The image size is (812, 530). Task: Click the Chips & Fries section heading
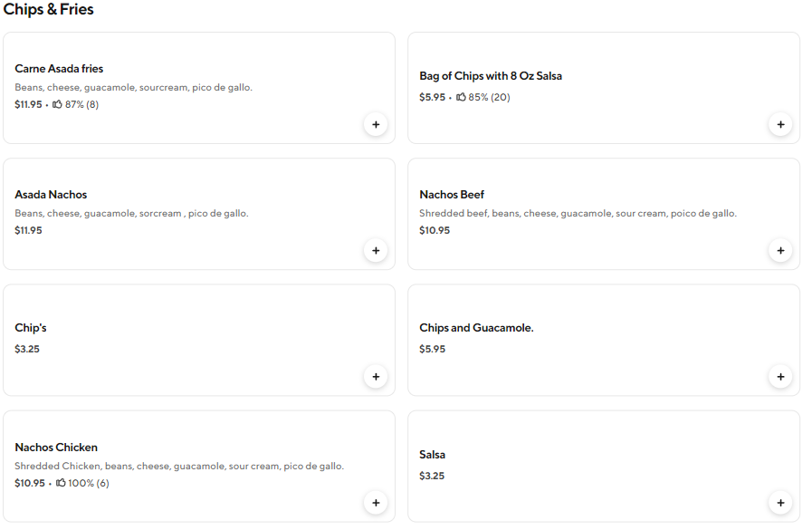click(x=49, y=10)
